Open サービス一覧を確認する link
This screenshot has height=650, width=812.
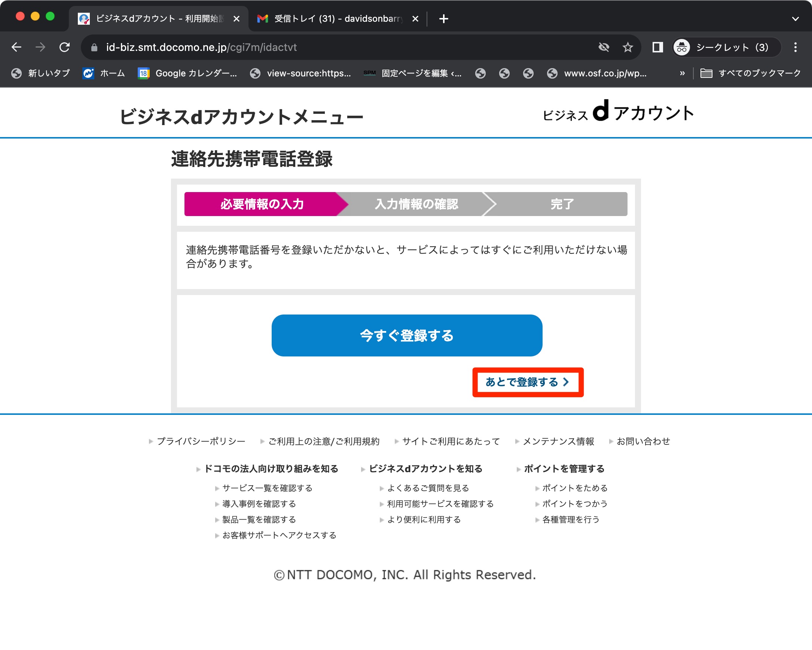[x=268, y=488]
